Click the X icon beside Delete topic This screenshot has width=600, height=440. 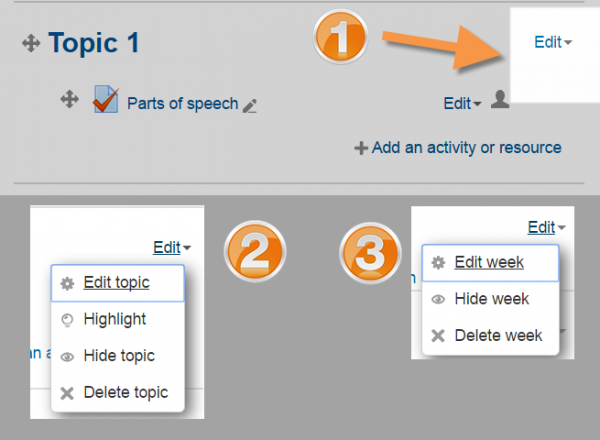point(67,392)
